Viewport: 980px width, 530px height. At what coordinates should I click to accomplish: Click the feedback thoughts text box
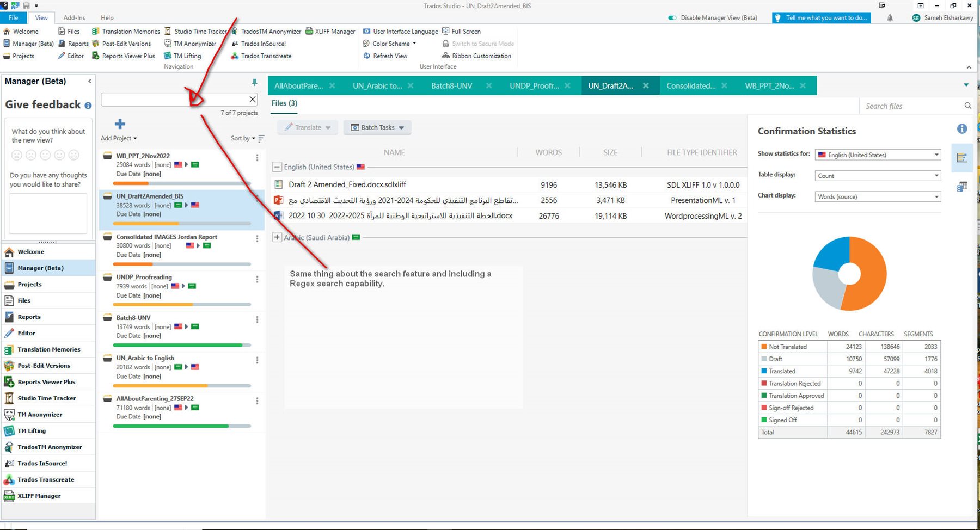coord(48,214)
